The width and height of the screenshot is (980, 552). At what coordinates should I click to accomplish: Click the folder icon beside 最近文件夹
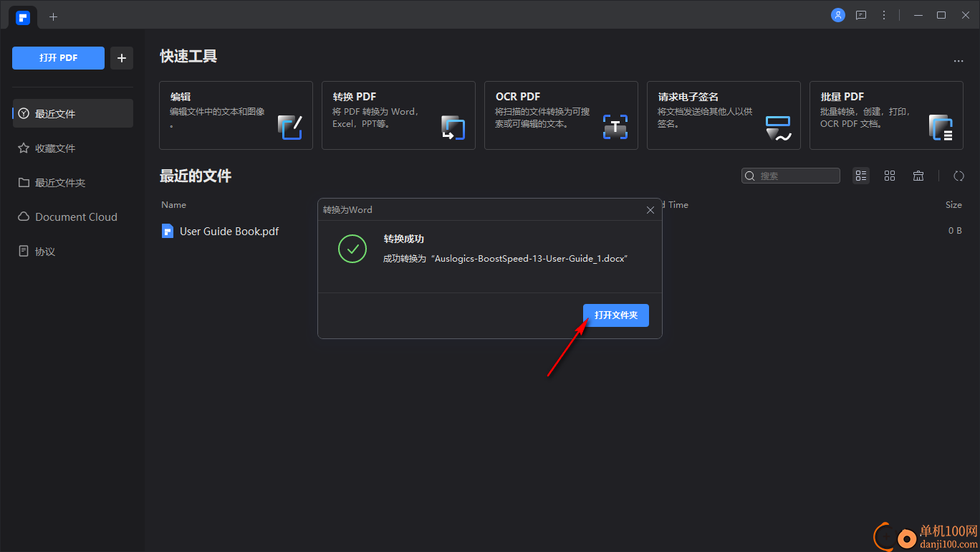24,183
